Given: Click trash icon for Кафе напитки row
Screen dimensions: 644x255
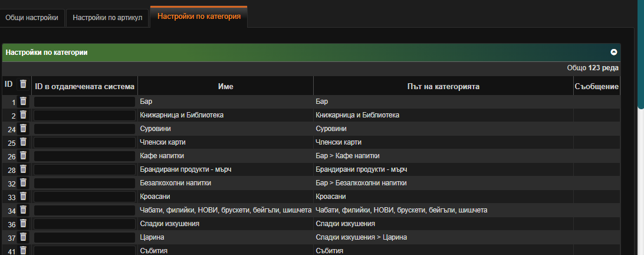Looking at the screenshot, I should [x=23, y=155].
